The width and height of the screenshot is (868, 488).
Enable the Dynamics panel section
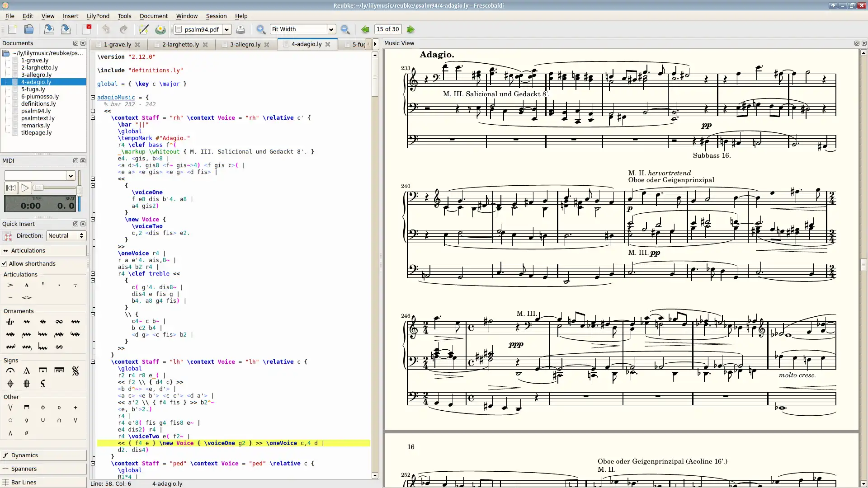click(25, 455)
